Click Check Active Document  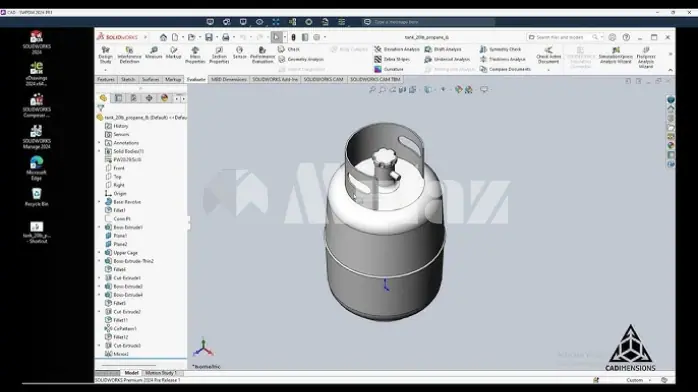548,55
